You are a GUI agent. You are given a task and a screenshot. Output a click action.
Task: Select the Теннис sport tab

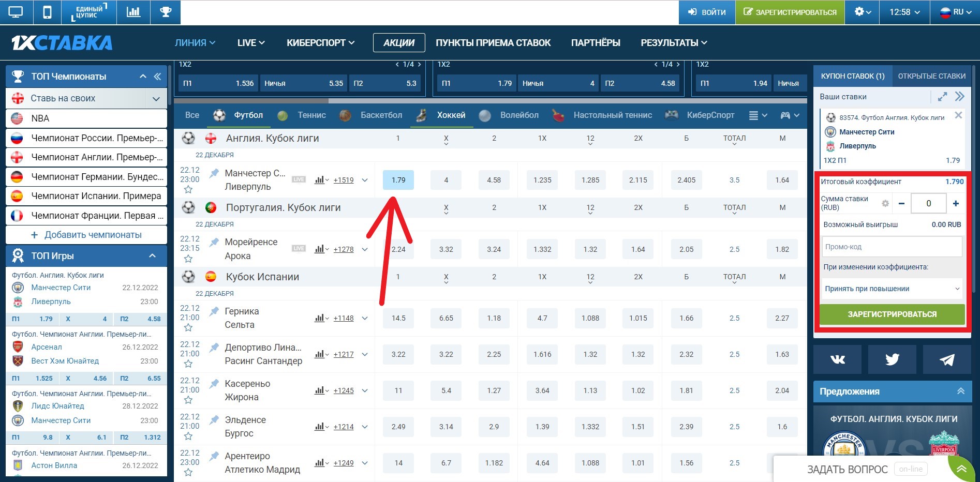pyautogui.click(x=302, y=115)
